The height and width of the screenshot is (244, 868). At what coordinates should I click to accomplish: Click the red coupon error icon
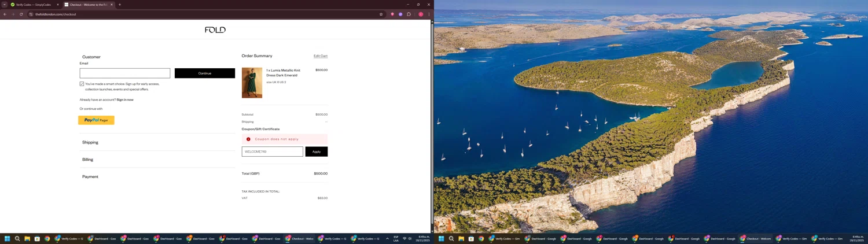tap(248, 139)
